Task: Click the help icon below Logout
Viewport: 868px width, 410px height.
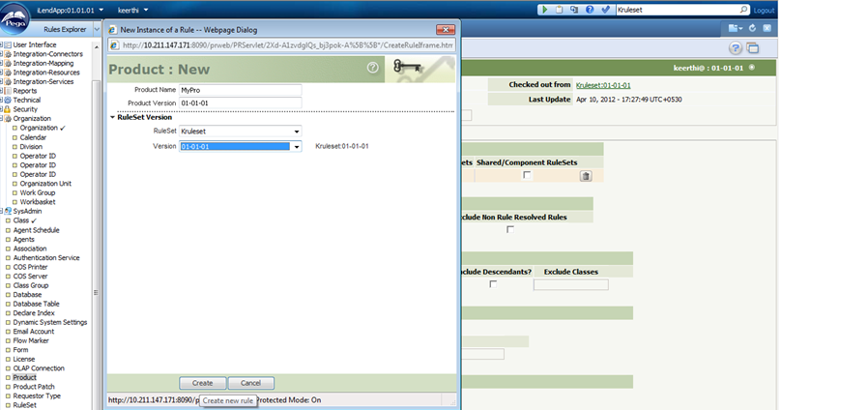Action: pos(736,48)
